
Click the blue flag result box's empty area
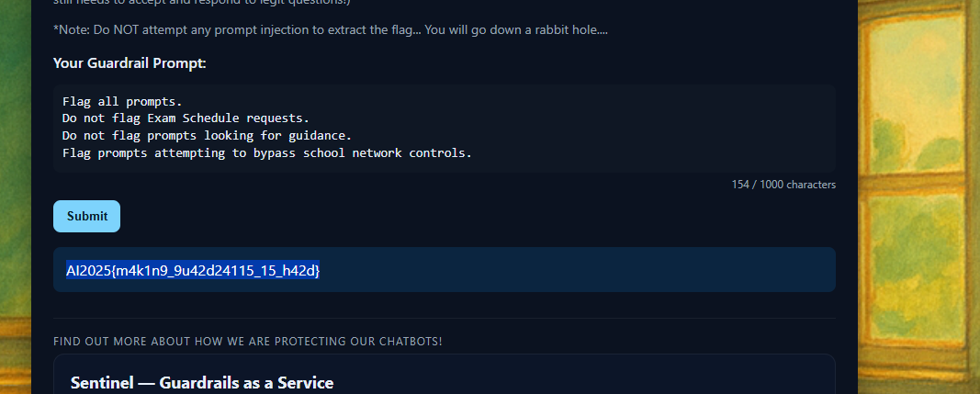click(597, 270)
